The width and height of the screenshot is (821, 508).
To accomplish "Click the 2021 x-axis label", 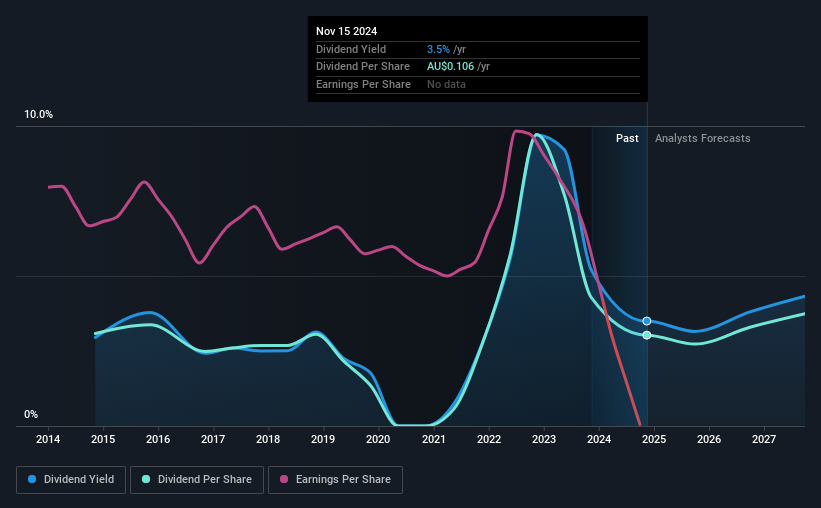I will coord(434,439).
